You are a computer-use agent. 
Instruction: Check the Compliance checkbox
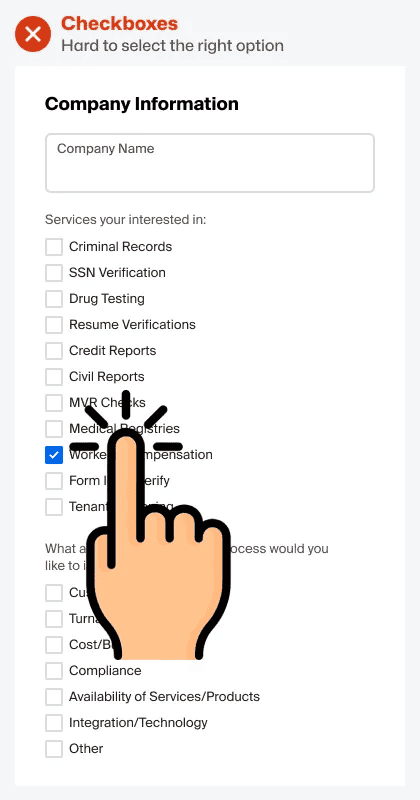pos(54,671)
